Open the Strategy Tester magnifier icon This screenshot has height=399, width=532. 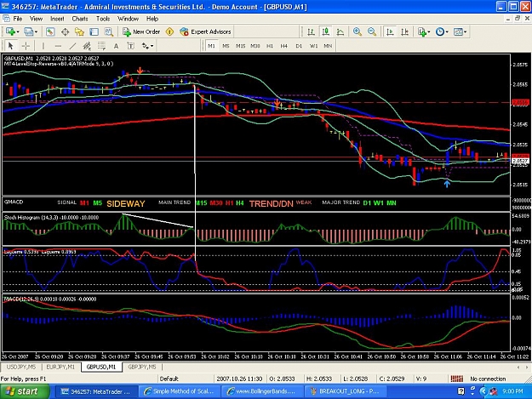[x=109, y=31]
